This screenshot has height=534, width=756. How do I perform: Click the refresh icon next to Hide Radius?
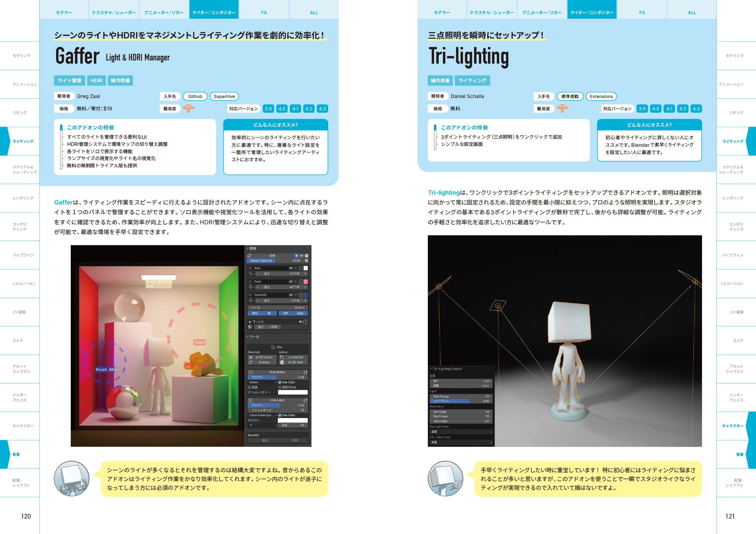click(x=305, y=372)
